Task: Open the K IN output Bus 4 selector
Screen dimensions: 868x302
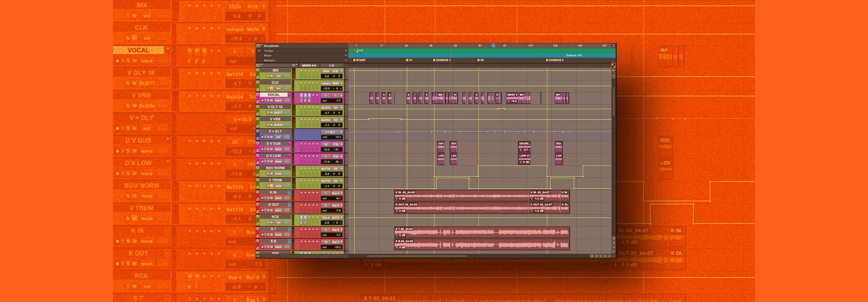Action: (x=335, y=193)
